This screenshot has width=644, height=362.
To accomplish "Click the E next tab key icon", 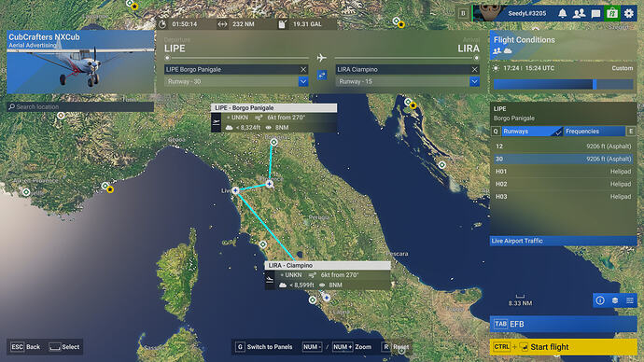I will tap(631, 132).
